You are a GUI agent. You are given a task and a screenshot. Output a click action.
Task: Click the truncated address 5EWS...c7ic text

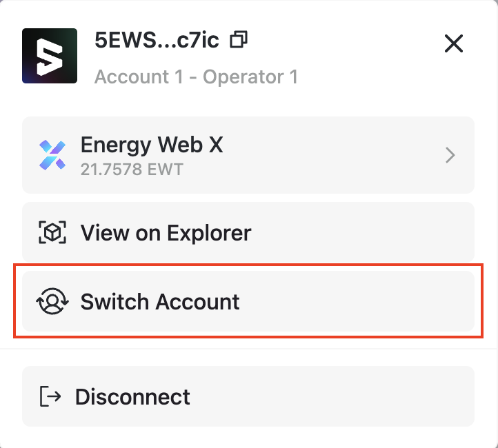[x=157, y=41]
